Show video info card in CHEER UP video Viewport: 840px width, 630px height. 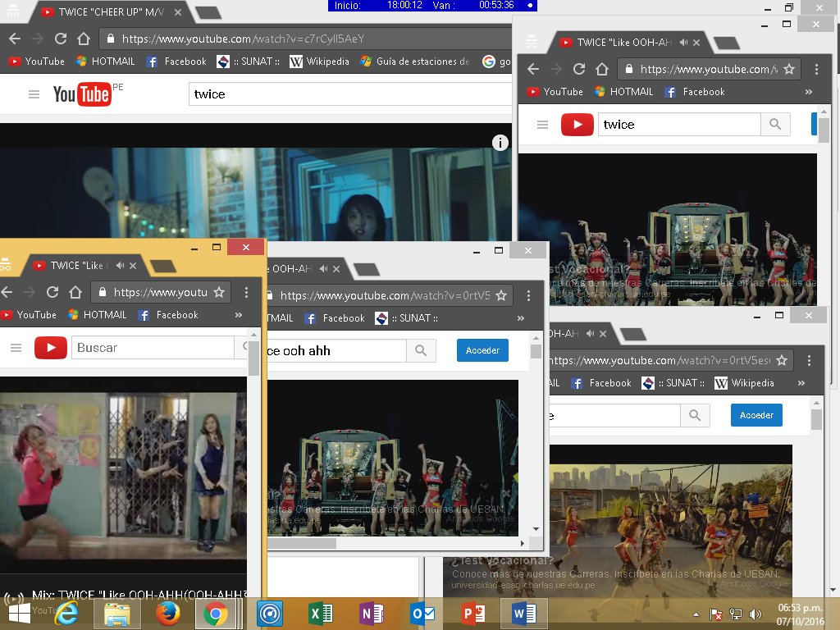click(x=500, y=143)
